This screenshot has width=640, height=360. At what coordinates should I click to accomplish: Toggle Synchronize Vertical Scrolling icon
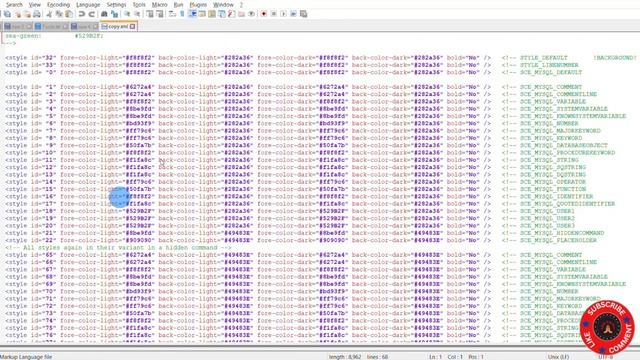pyautogui.click(x=150, y=14)
